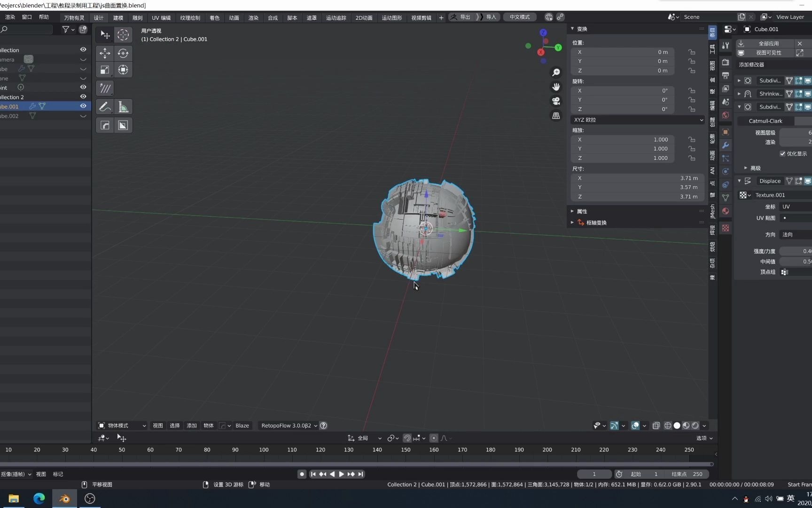Image resolution: width=812 pixels, height=508 pixels.
Task: Click the 全部应用 button
Action: point(769,43)
